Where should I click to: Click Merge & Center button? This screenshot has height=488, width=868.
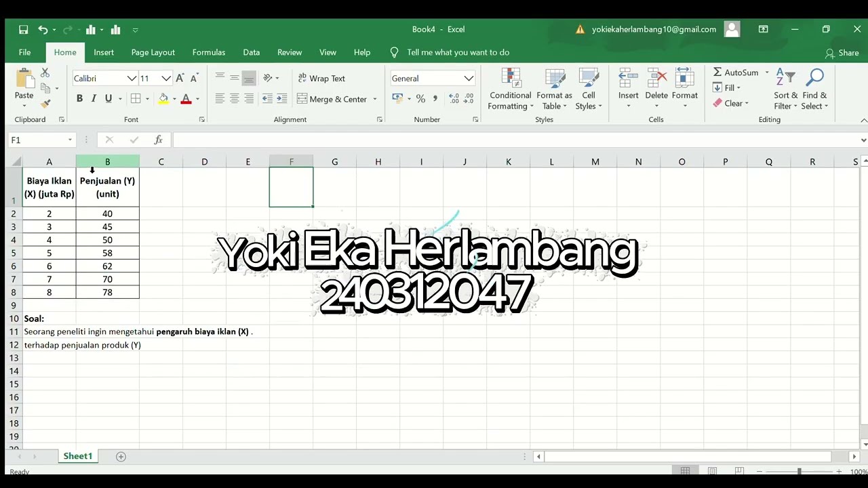[332, 99]
